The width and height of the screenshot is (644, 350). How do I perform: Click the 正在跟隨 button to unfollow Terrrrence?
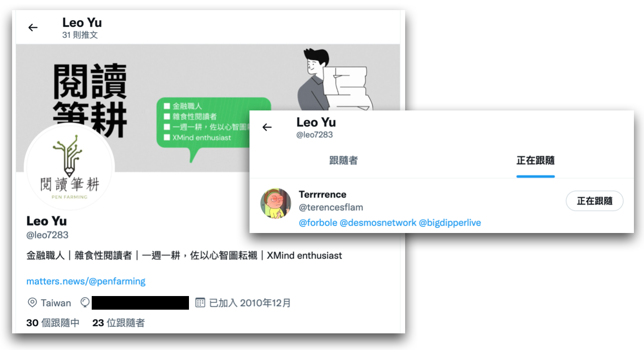[595, 201]
